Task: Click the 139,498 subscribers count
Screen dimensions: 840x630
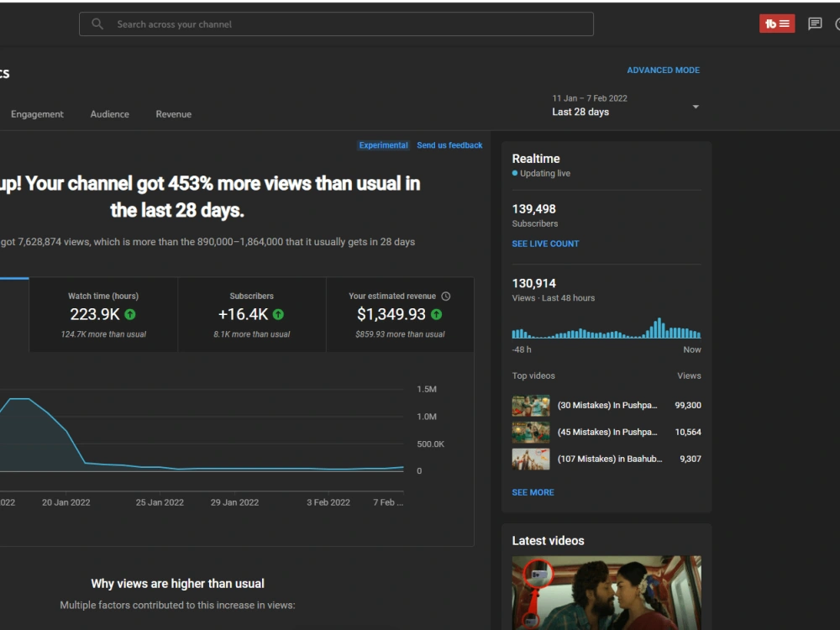Action: 533,209
